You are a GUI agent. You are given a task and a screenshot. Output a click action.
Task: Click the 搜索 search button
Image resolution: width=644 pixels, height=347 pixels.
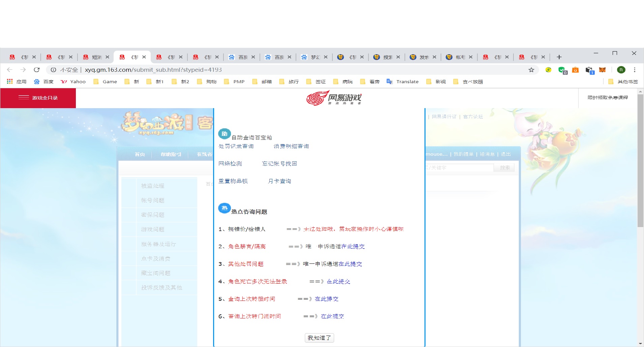click(x=505, y=168)
